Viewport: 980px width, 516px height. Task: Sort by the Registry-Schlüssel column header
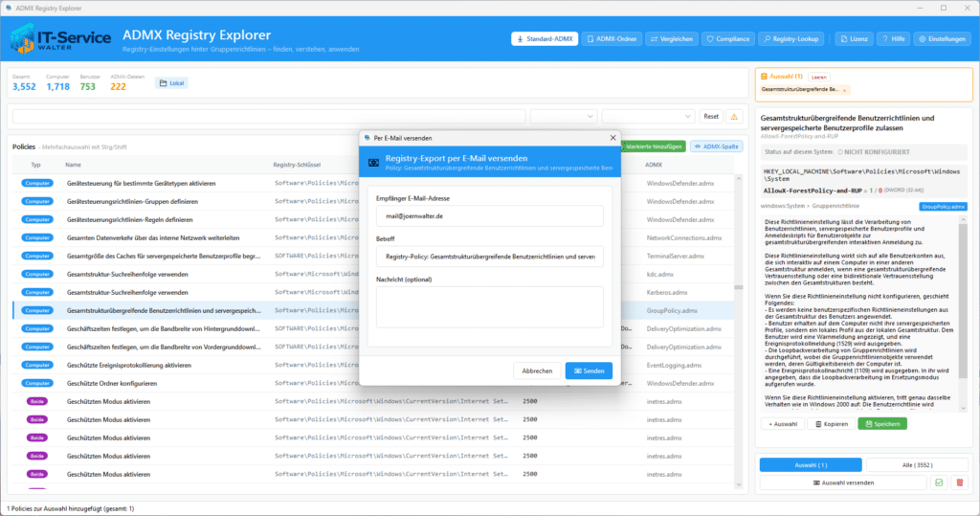click(x=297, y=165)
